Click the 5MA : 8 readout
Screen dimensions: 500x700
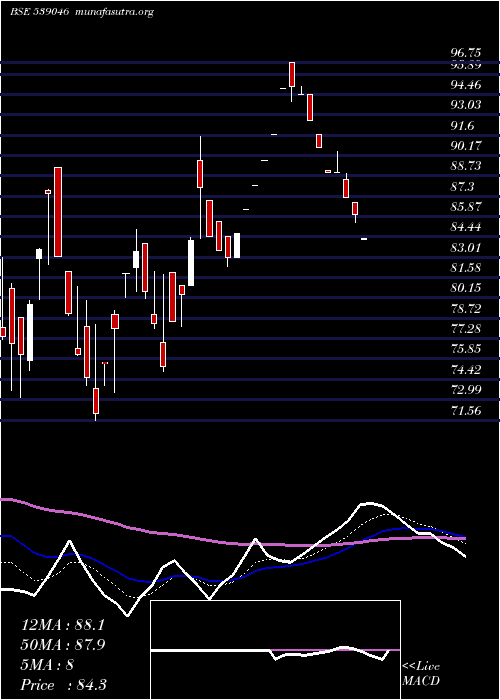tap(47, 665)
